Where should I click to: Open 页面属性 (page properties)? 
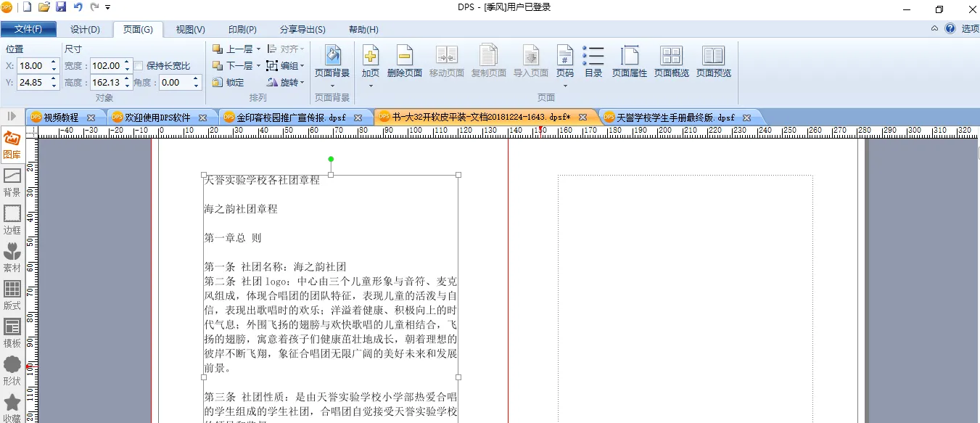click(x=630, y=57)
